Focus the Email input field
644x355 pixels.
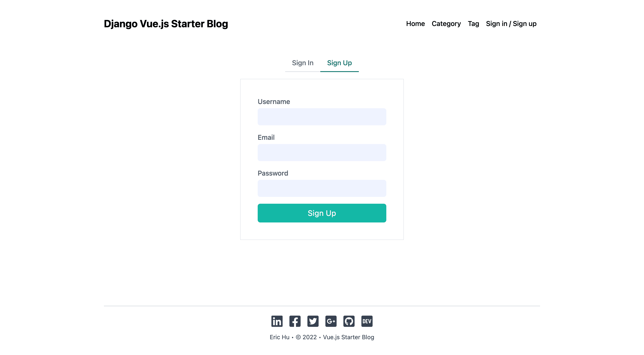point(322,152)
